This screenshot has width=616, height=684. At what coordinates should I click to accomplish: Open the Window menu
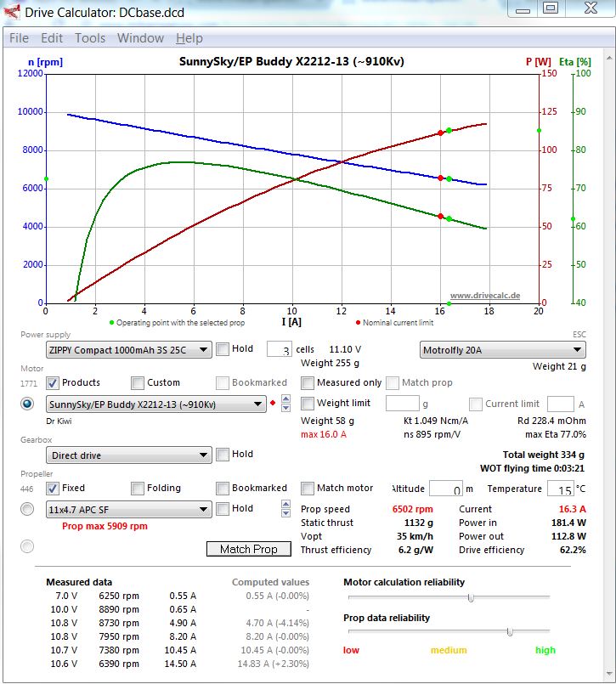[x=140, y=38]
